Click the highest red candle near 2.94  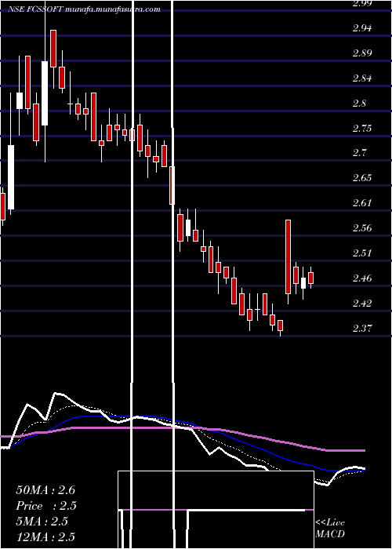(x=53, y=49)
